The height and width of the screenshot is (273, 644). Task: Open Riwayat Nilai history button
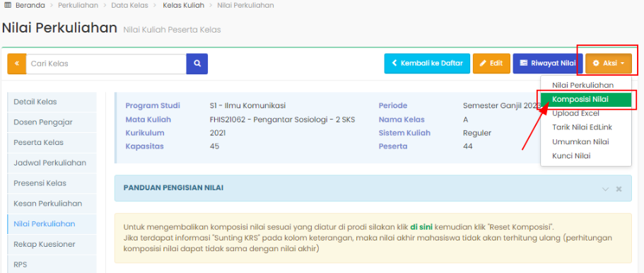[x=548, y=64]
